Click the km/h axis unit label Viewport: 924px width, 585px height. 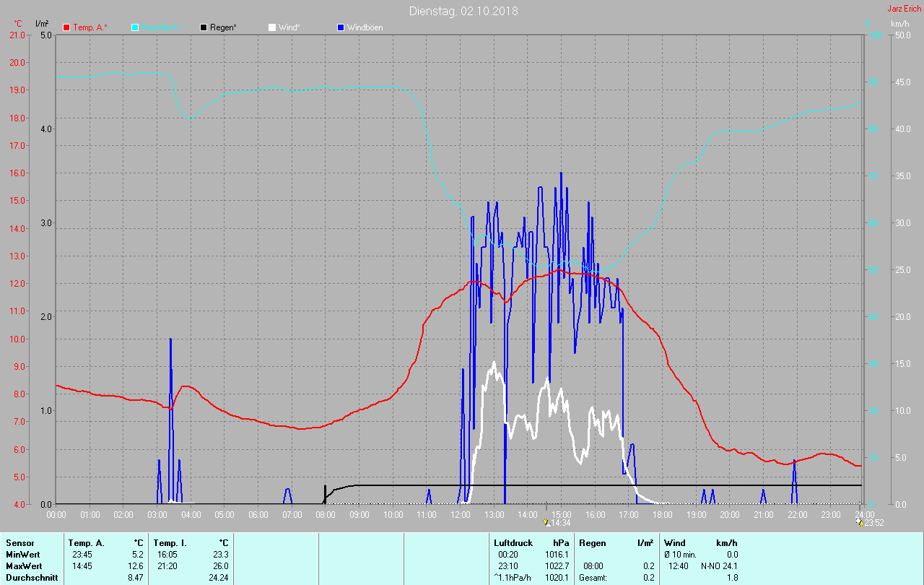coord(900,24)
